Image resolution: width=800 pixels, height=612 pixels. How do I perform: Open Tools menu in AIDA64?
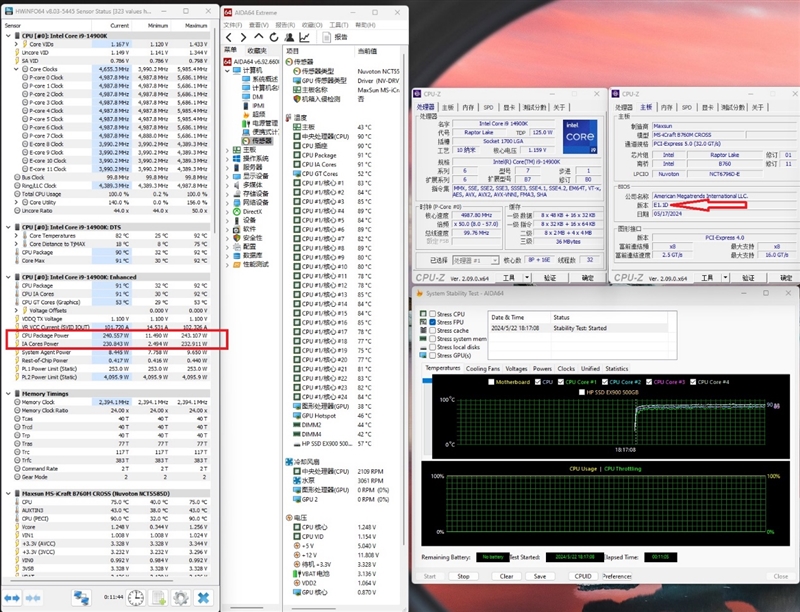(x=339, y=24)
